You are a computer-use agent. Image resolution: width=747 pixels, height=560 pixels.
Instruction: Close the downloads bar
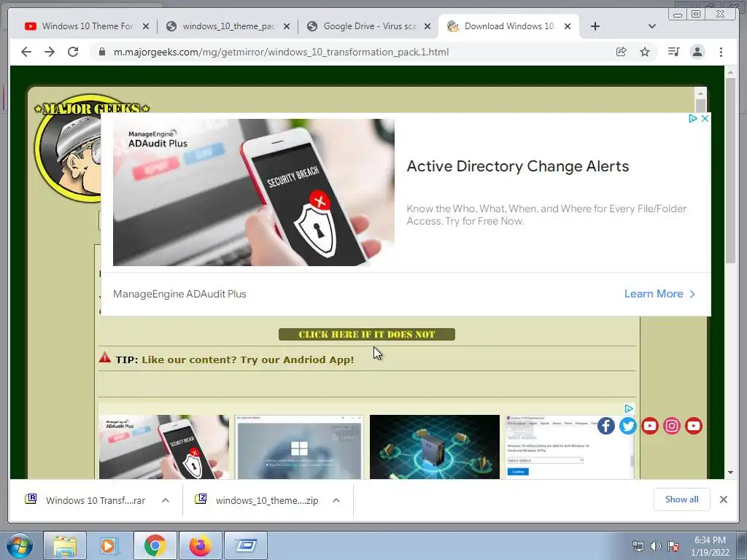point(724,499)
